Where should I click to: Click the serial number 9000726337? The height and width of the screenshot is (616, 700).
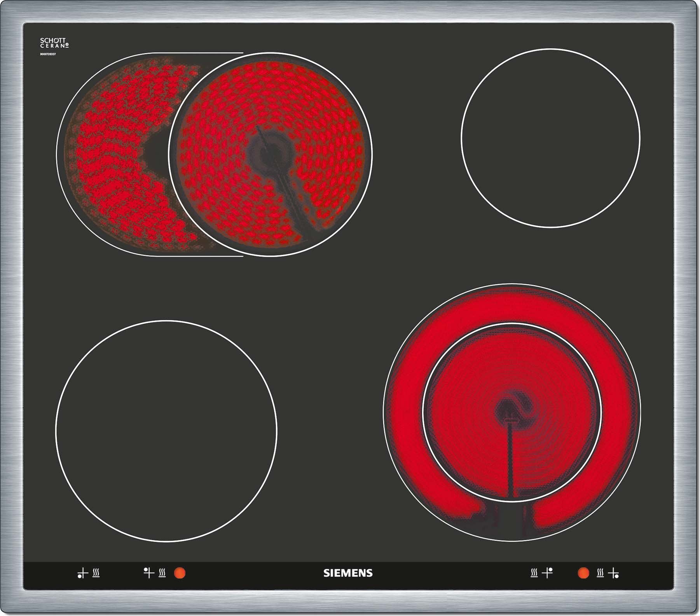pyautogui.click(x=48, y=54)
